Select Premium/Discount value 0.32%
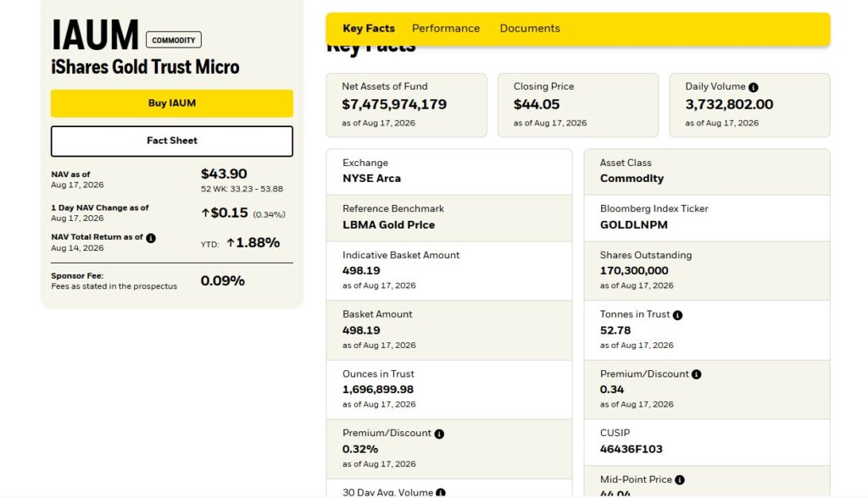Viewport: 868px width, 498px height. 359,450
